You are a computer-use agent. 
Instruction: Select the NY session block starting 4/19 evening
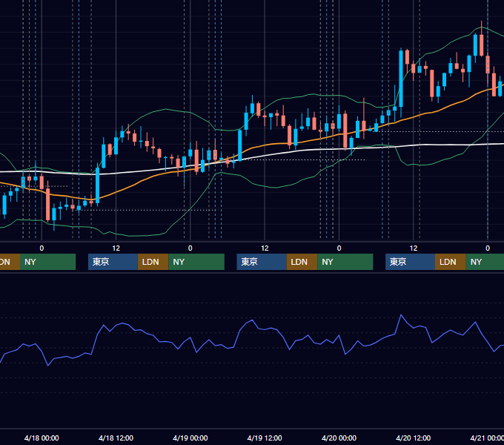click(345, 262)
